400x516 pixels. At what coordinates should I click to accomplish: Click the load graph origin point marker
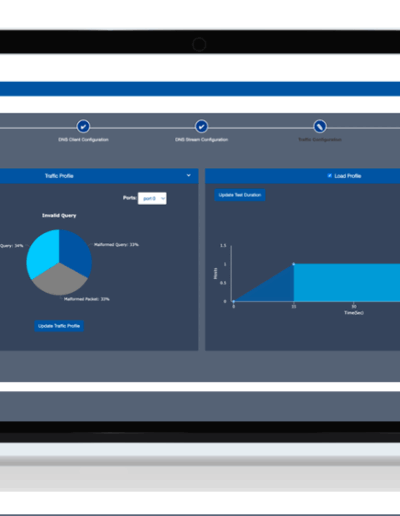tap(234, 301)
